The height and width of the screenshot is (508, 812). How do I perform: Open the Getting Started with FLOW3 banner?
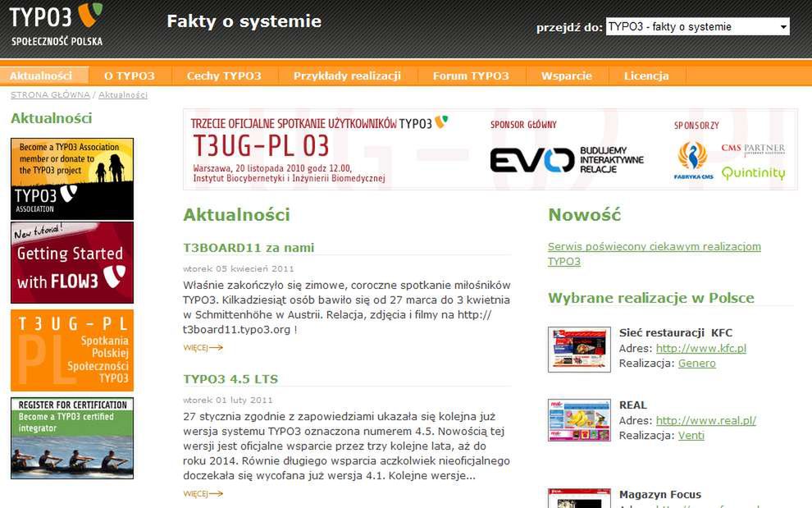pyautogui.click(x=72, y=263)
